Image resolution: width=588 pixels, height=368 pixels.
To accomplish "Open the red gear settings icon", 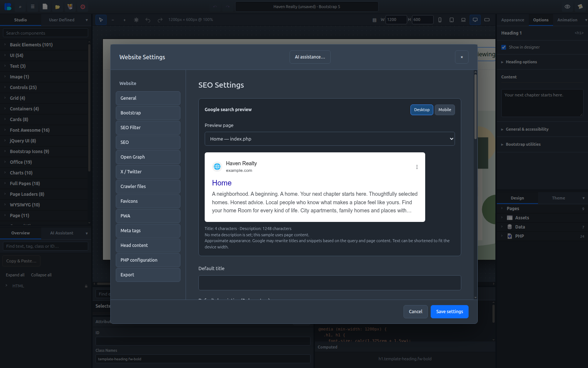I will (83, 7).
